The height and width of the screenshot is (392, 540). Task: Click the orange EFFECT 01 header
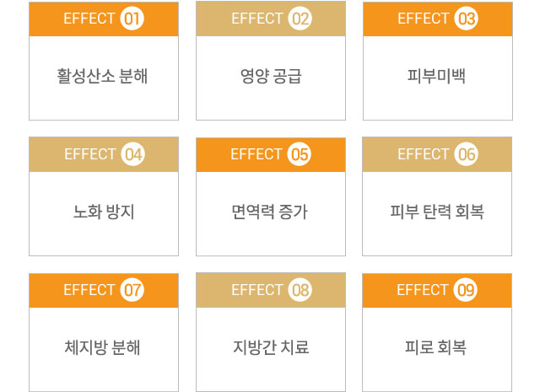[104, 19]
